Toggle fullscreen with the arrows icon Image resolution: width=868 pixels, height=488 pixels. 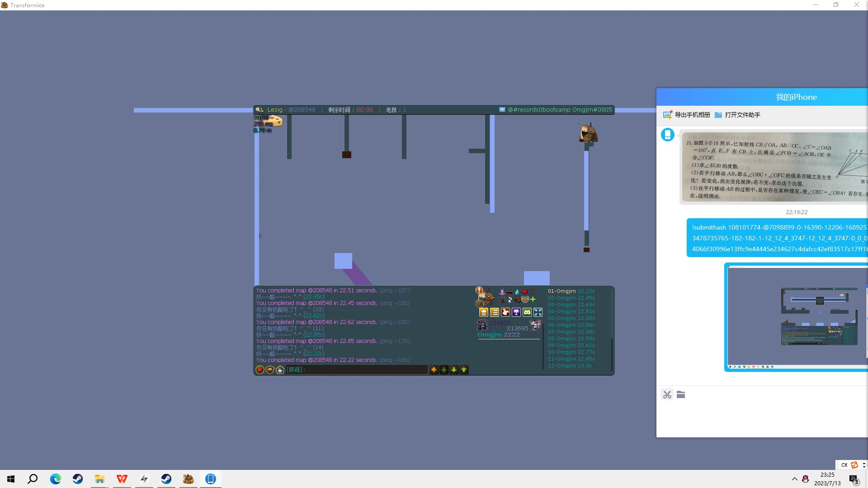538,312
